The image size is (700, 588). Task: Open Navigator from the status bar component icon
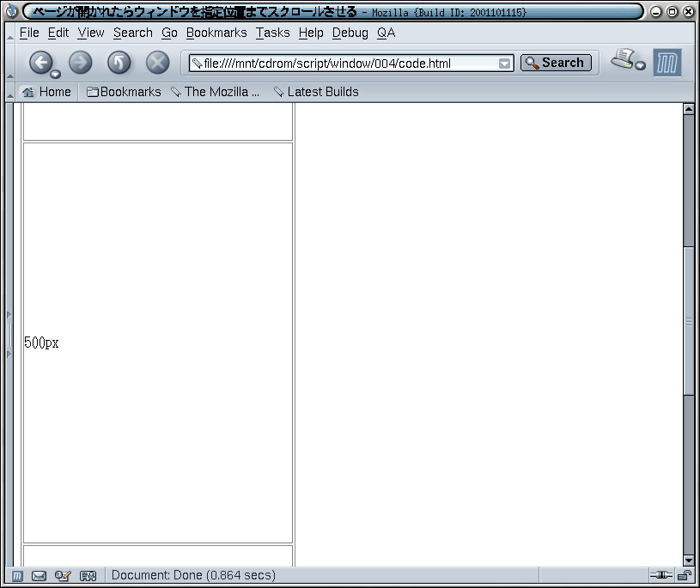[x=17, y=576]
